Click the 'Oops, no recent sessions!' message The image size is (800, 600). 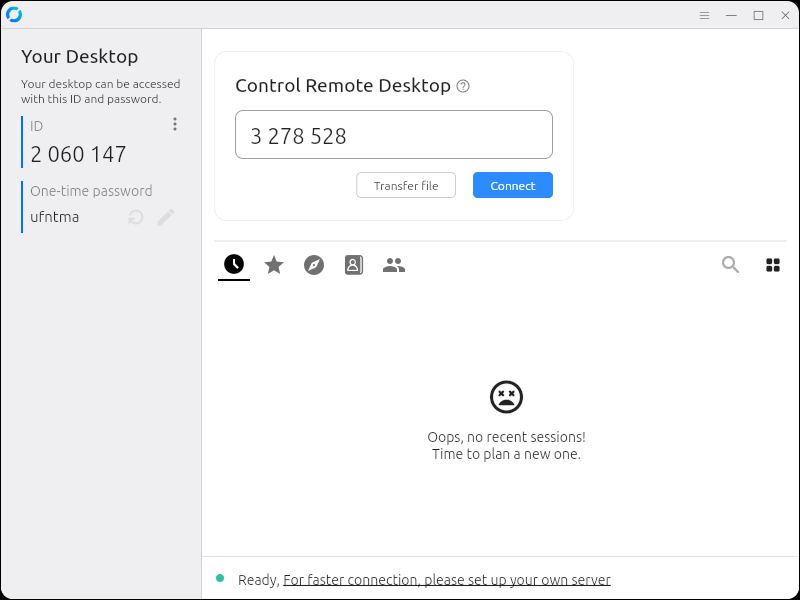click(x=506, y=437)
